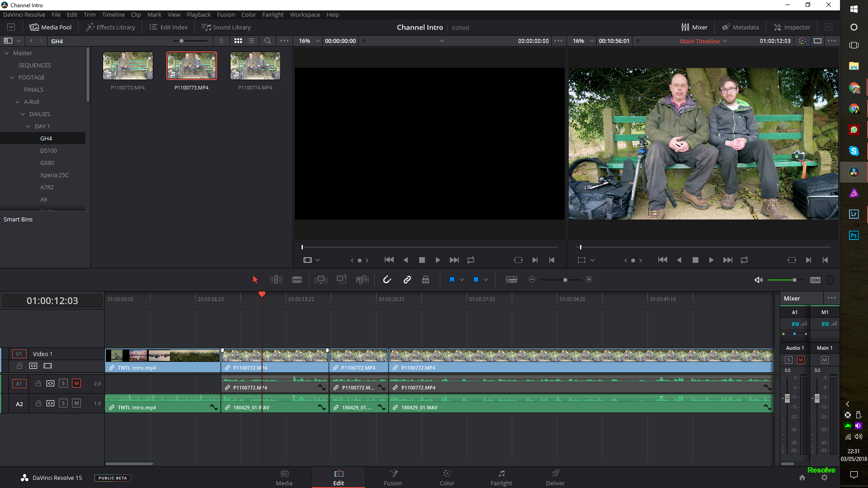The image size is (868, 488).
Task: Switch media pool to thumbnail view
Action: point(238,41)
